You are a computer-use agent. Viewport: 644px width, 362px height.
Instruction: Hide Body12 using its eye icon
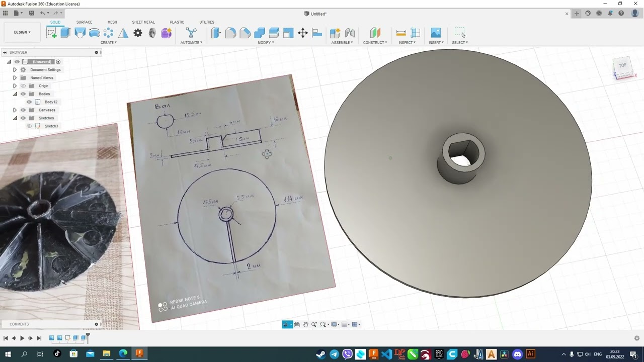click(x=29, y=102)
